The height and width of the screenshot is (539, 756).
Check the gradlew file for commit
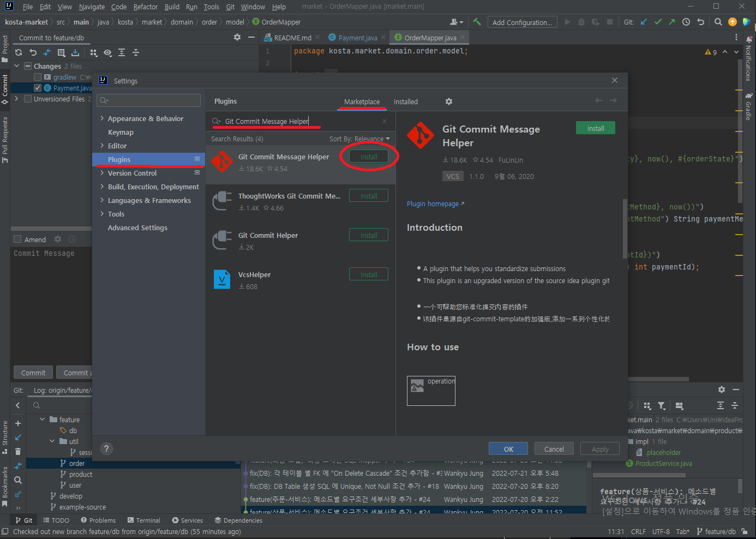(x=38, y=76)
